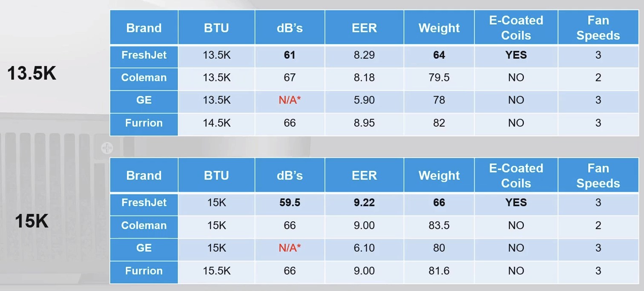
Task: Select the 6.10 EER cell
Action: 364,248
